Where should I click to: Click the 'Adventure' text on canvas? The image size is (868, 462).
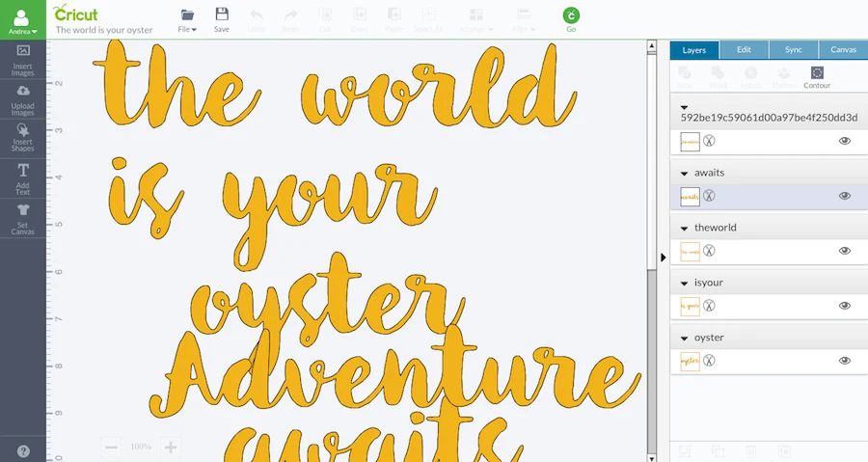pos(394,373)
